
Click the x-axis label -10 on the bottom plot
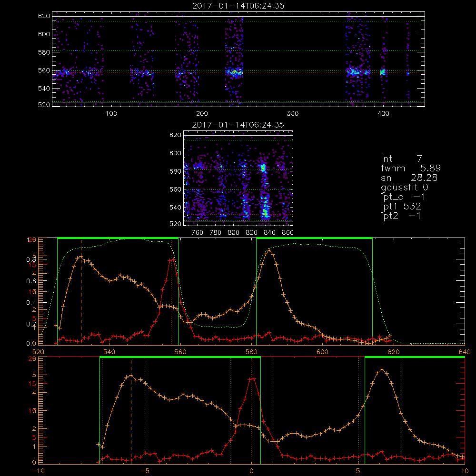coord(38,471)
